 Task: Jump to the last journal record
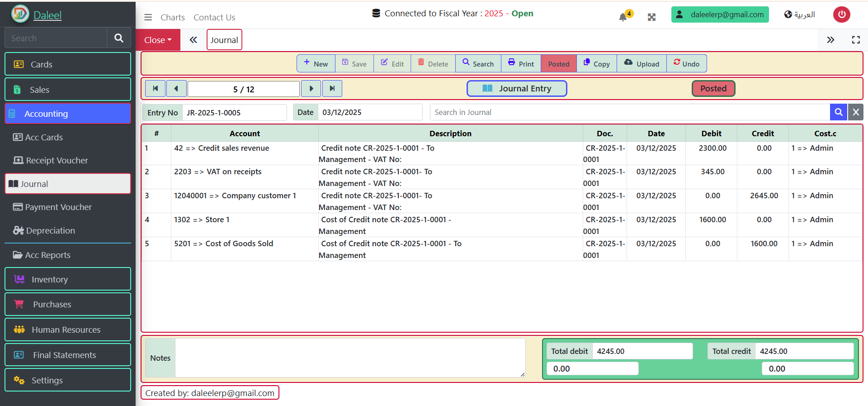[x=332, y=89]
